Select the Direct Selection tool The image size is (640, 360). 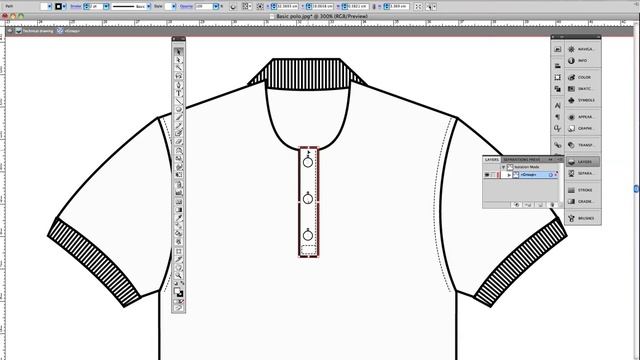(178, 60)
